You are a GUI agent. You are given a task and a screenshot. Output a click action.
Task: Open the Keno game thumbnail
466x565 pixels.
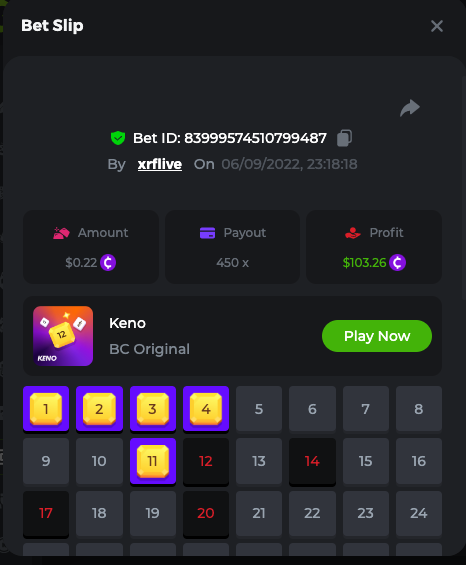pos(63,336)
